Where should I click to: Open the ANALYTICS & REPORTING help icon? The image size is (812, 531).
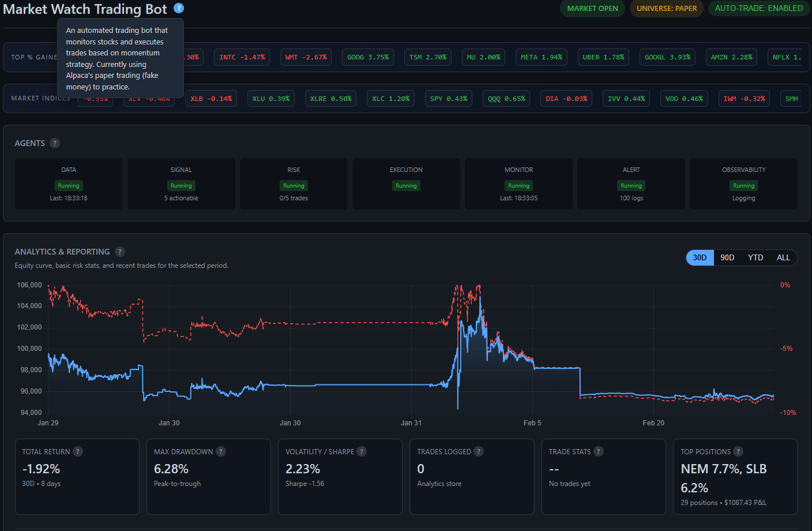(x=119, y=252)
